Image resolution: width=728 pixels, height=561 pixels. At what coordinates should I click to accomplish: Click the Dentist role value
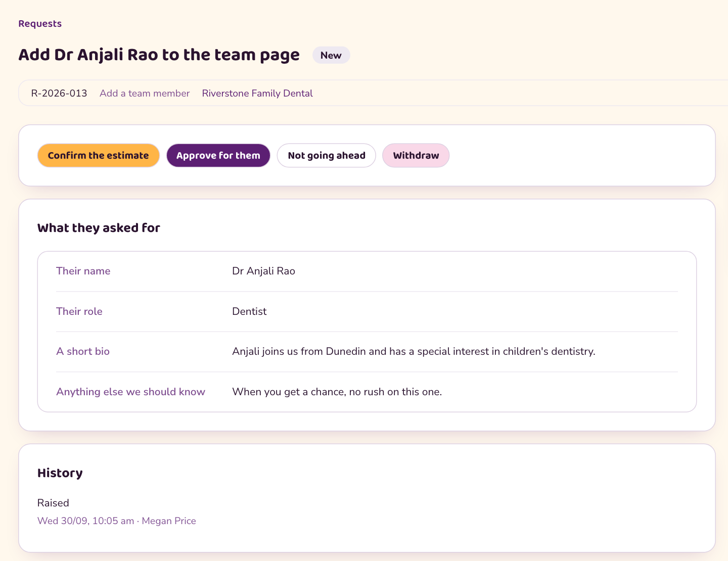pos(249,311)
